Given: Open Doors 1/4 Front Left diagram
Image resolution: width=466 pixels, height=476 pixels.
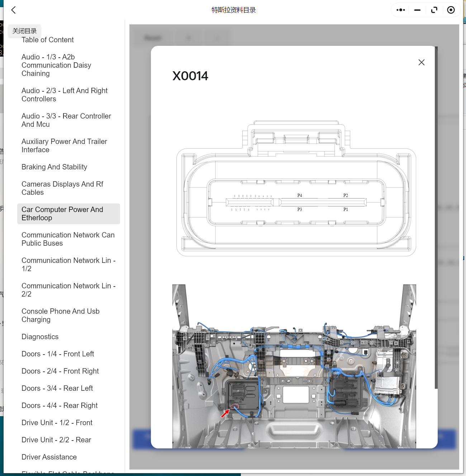Looking at the screenshot, I should tap(58, 354).
